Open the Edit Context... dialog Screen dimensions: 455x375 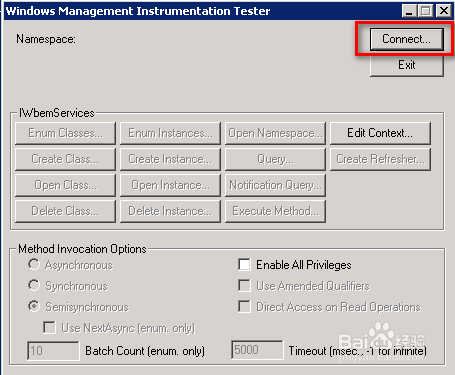click(380, 133)
